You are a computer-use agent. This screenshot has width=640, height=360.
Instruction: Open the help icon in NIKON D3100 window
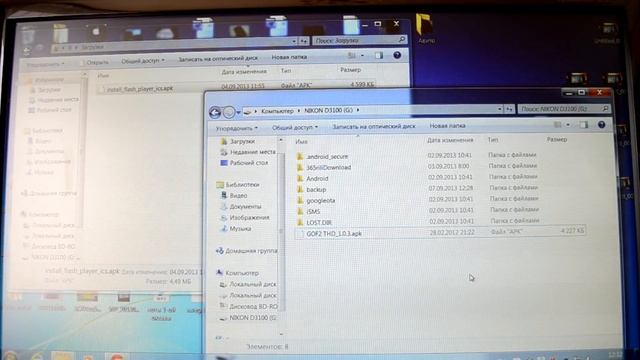(601, 125)
